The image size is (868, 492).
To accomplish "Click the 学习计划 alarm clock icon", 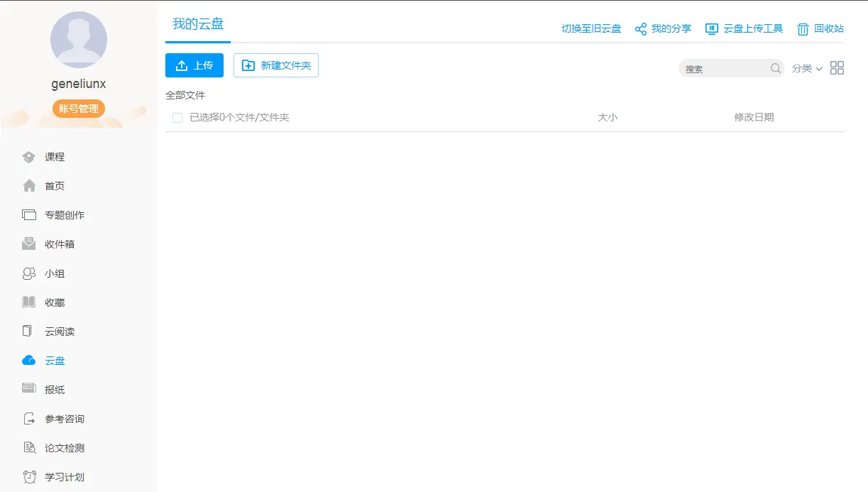I will (x=29, y=477).
